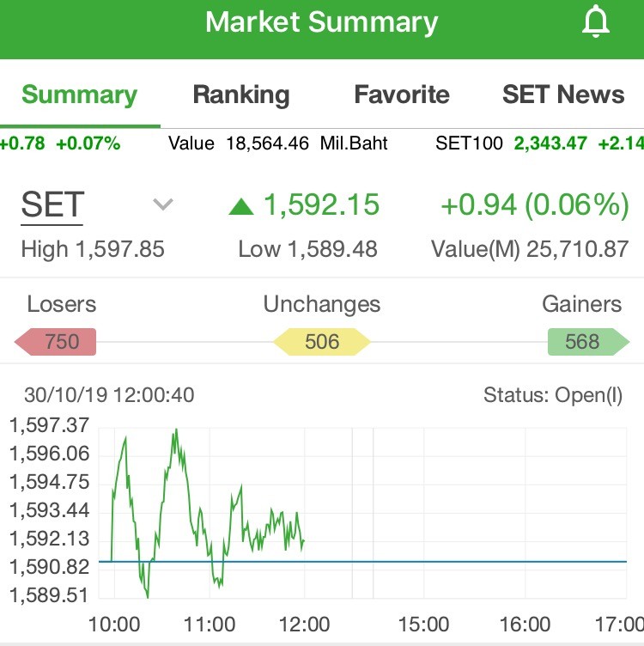Click the Value 18,564.46 Mil.Baht ticker text
Image resolution: width=644 pixels, height=646 pixels.
[x=278, y=143]
